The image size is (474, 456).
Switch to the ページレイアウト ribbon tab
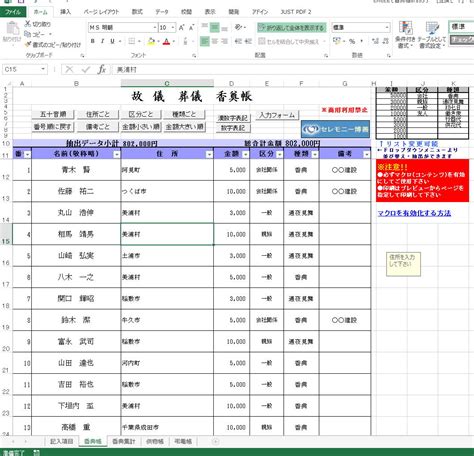coord(101,12)
